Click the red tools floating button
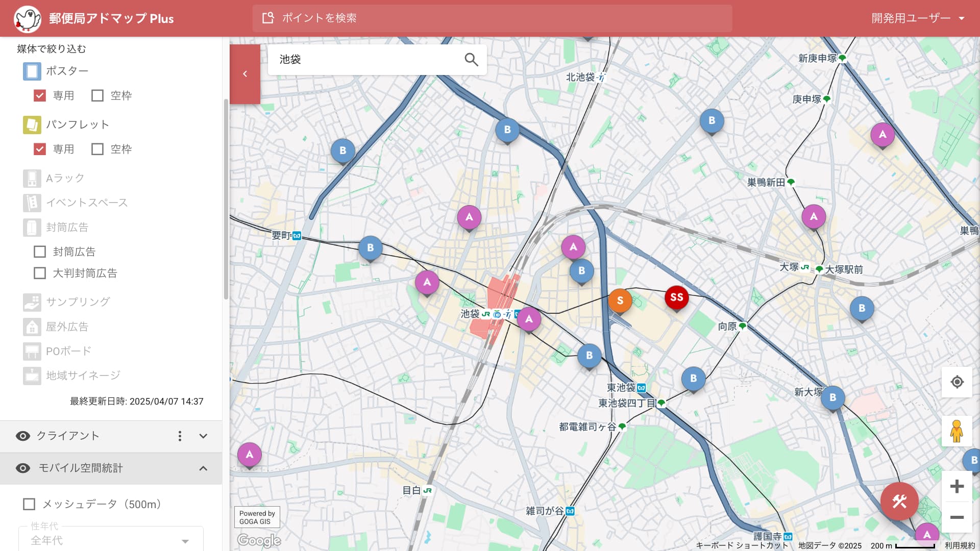 tap(899, 502)
